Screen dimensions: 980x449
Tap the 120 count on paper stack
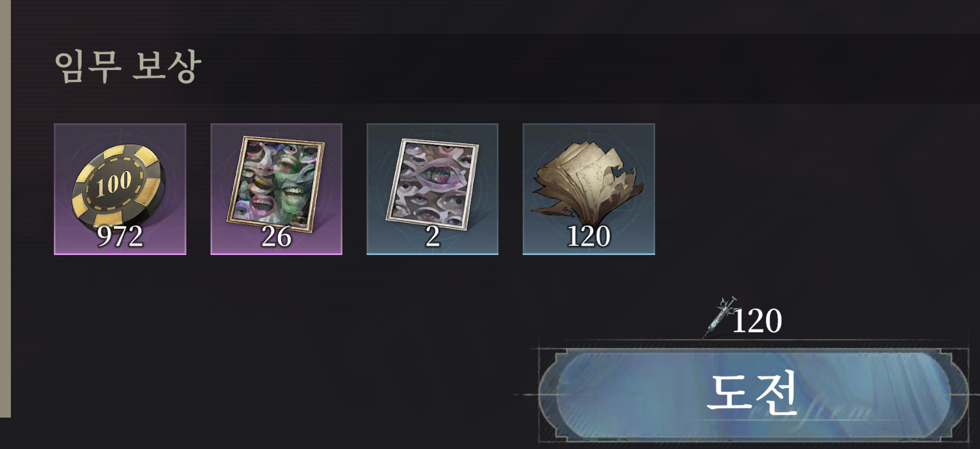(x=589, y=236)
